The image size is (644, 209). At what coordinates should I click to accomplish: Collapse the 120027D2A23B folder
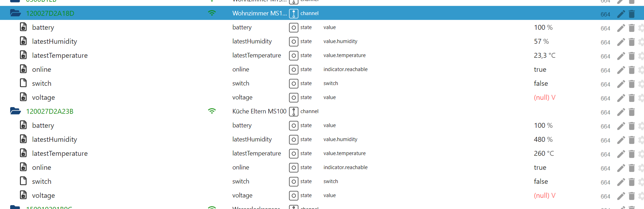click(15, 111)
